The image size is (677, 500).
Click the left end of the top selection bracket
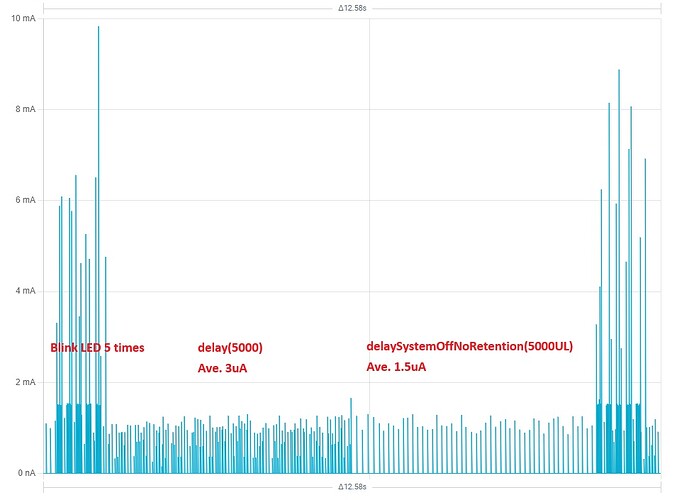[45, 8]
